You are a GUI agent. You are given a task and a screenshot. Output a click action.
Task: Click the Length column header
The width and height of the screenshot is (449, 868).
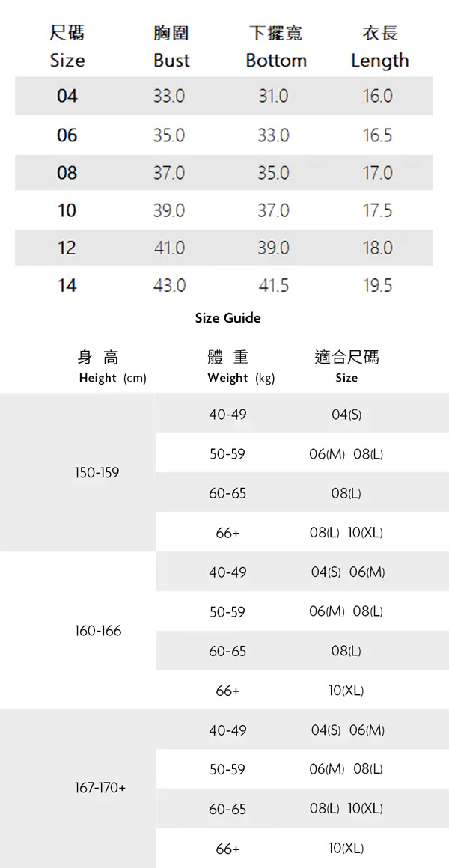[379, 60]
